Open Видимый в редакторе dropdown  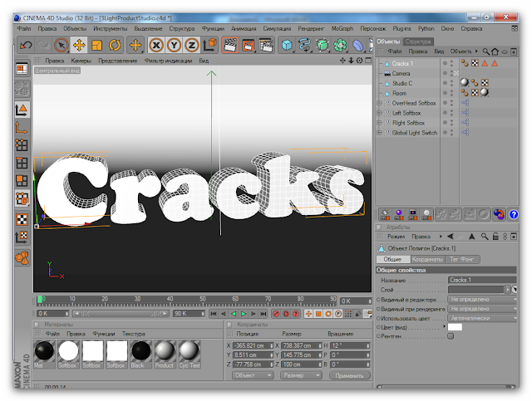click(x=482, y=300)
